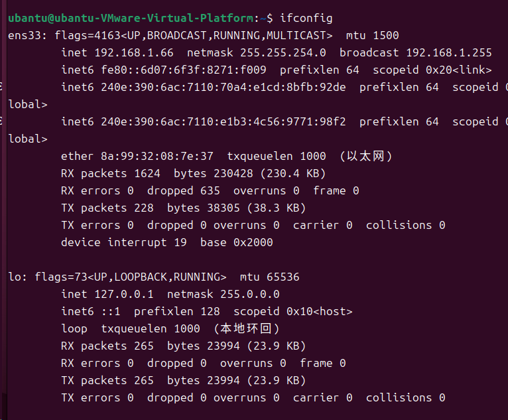
Task: Click the broadcast address 192.168.1.255
Action: 449,52
